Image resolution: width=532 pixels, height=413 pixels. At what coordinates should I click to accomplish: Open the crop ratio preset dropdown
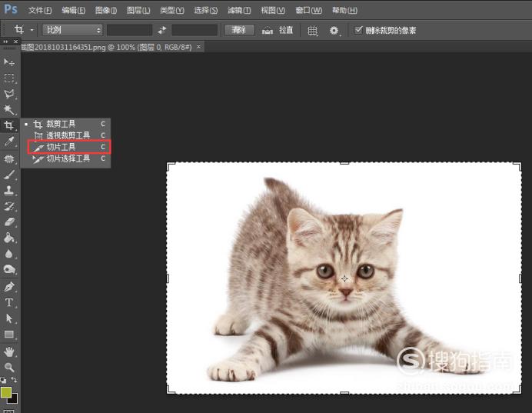click(x=72, y=30)
